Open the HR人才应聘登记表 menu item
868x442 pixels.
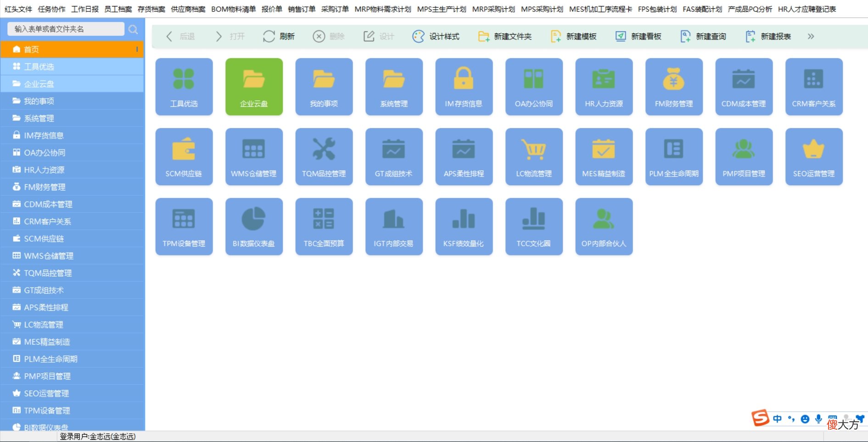tap(807, 9)
